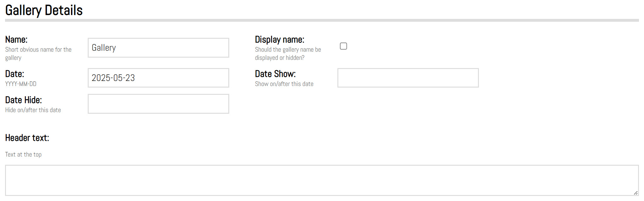Click the "Header text:" label
Image resolution: width=644 pixels, height=201 pixels.
click(x=27, y=138)
